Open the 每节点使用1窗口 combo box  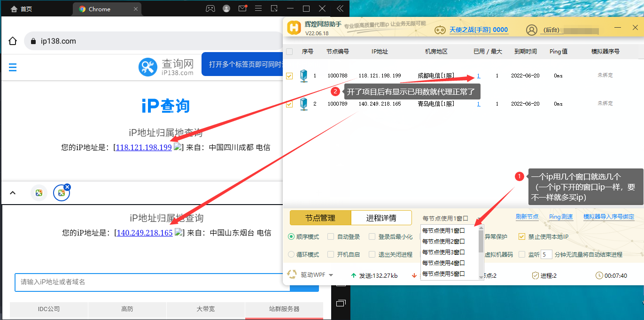[451, 218]
